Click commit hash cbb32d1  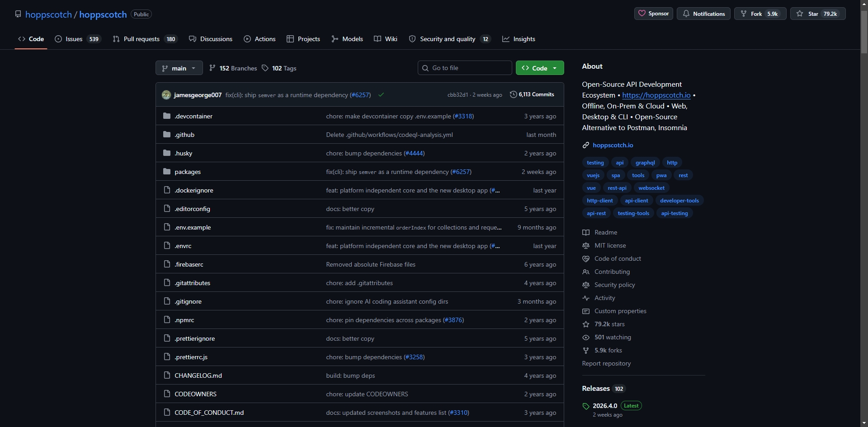click(x=458, y=95)
